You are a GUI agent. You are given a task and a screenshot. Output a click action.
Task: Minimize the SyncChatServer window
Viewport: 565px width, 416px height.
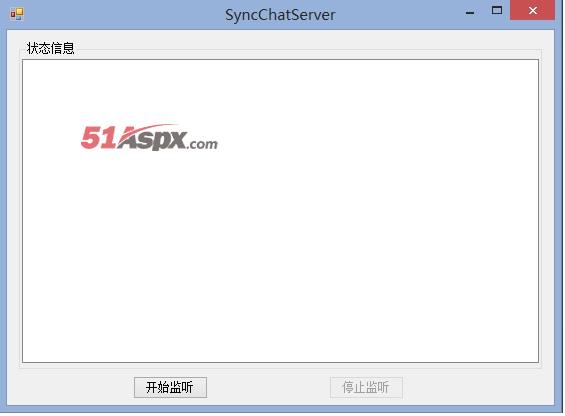[470, 13]
